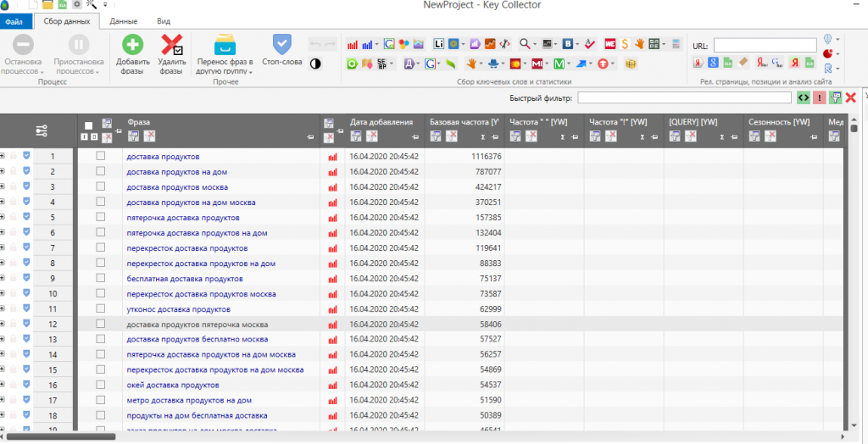Click the Удалить фразы red cross icon

click(x=172, y=45)
